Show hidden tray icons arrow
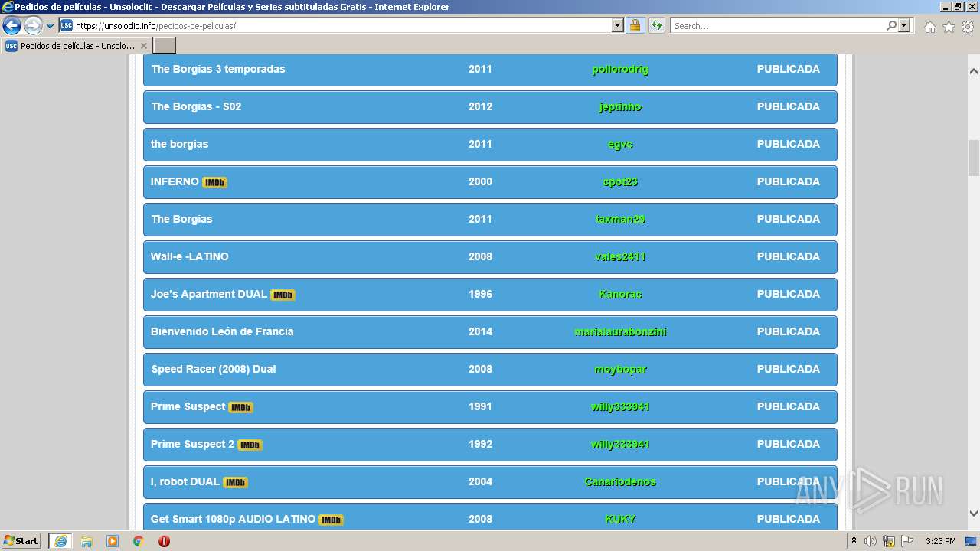Screen dimensions: 980x551 [854, 541]
